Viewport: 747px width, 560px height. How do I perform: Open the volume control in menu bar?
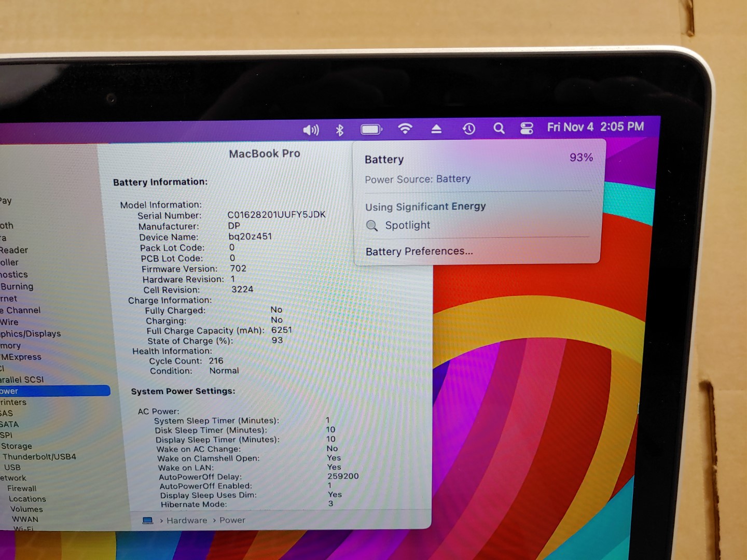click(x=311, y=130)
